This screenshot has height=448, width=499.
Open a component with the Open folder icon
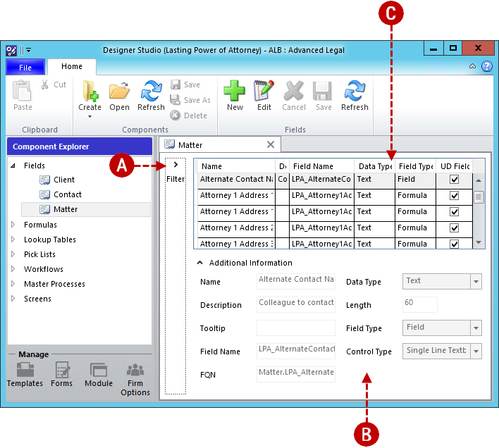coord(119,92)
